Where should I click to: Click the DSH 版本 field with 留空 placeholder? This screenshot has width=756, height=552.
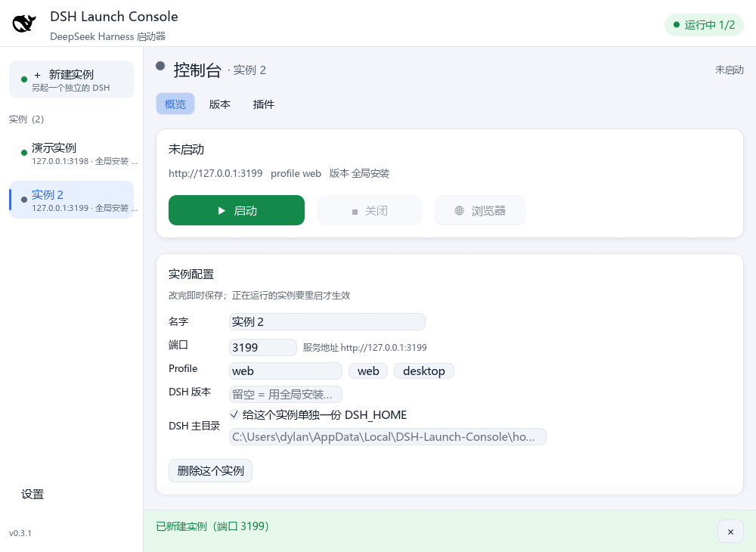coord(286,395)
